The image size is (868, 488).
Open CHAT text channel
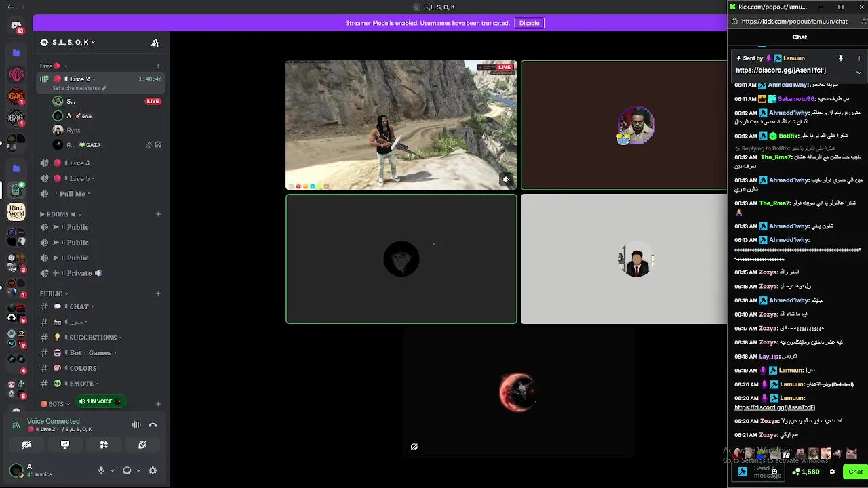pyautogui.click(x=100, y=306)
